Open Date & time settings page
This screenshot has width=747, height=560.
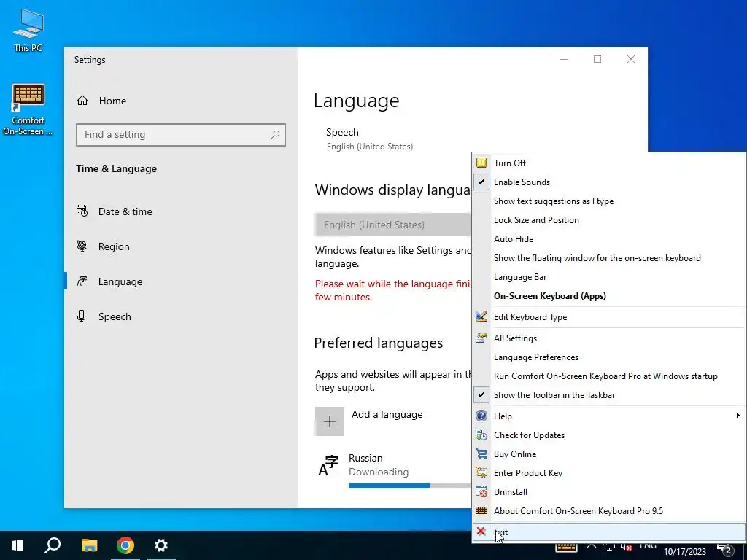181,211
